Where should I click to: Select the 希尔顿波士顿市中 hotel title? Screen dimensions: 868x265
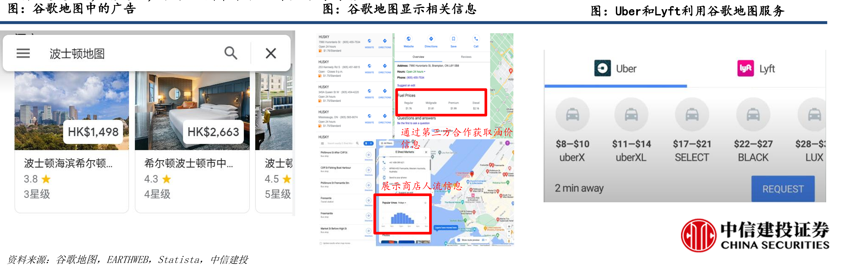tap(189, 163)
